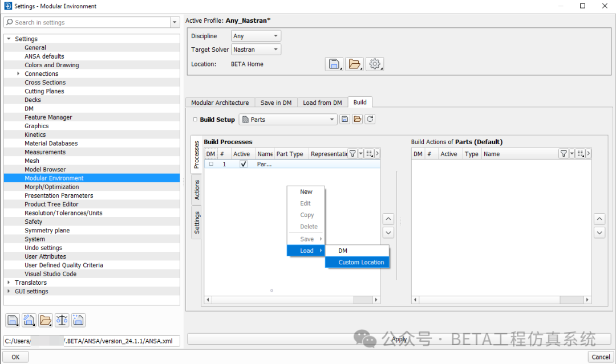
Task: Click the load settings folder icon at bottom-left
Action: click(46, 321)
